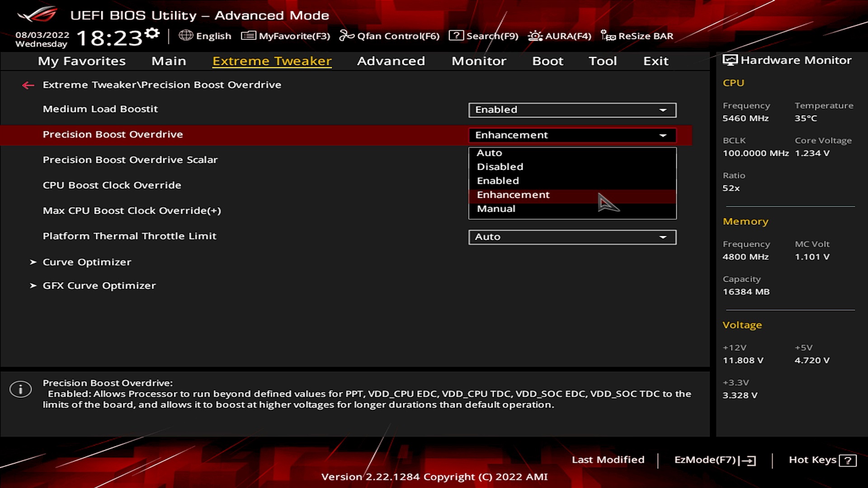Select Manual from PBO dropdown

pyautogui.click(x=496, y=208)
